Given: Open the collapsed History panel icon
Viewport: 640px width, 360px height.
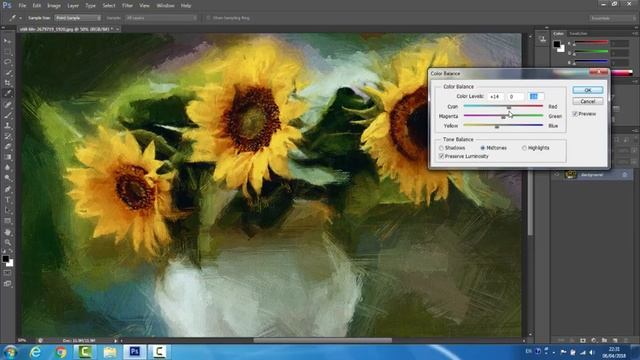Looking at the screenshot, I should [x=542, y=40].
